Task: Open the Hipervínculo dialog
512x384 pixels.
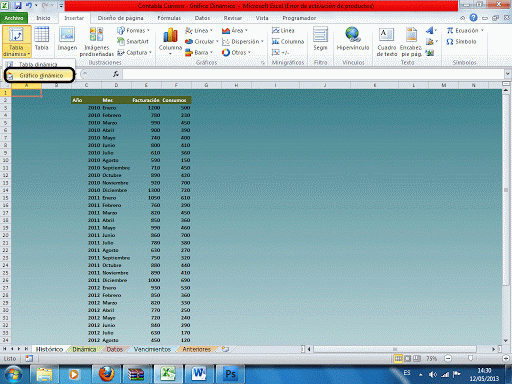Action: click(x=353, y=40)
